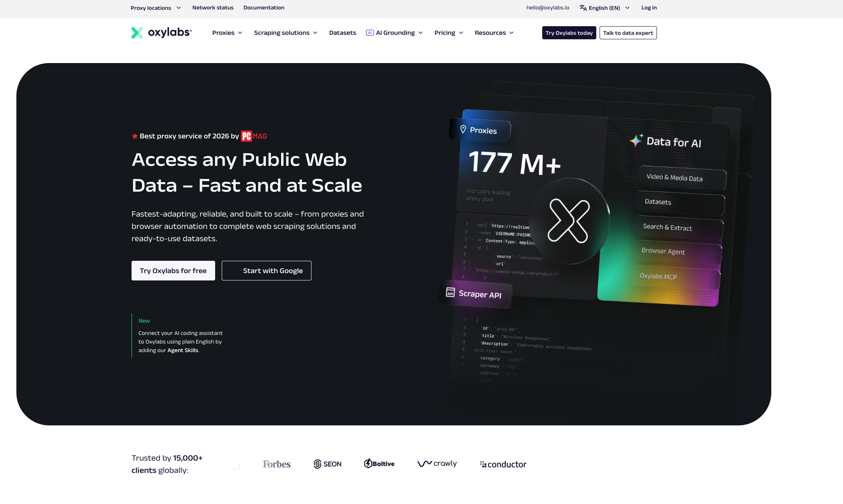843x504 pixels.
Task: Click the hello@oxylabs.io email link
Action: [548, 8]
